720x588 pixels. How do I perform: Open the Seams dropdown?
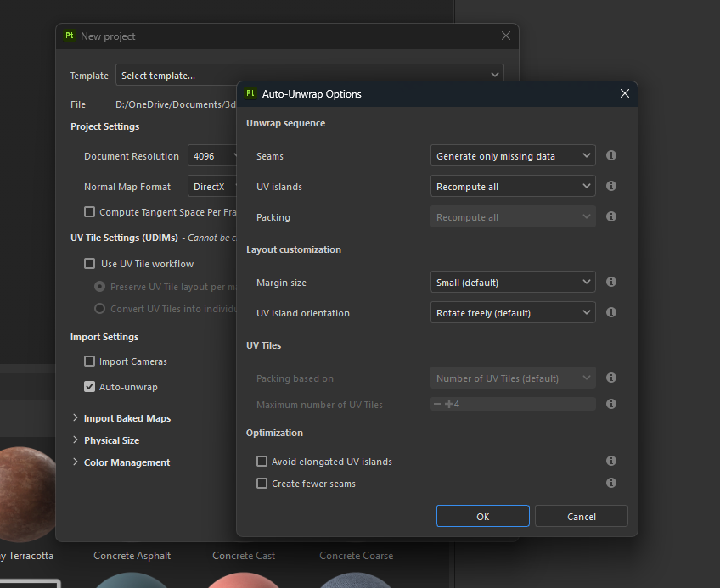click(x=512, y=156)
